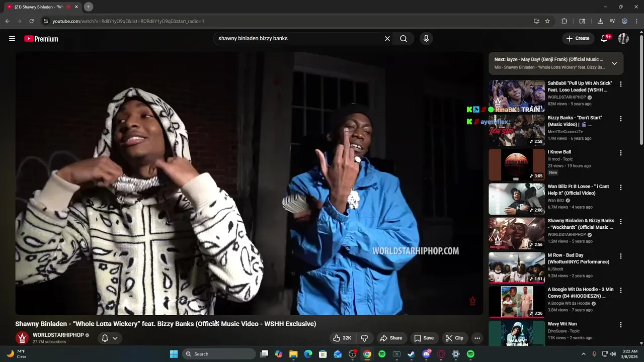Screen dimensions: 644x362
Task: Open A Boogie 3 Min Convo title
Action: (580, 293)
